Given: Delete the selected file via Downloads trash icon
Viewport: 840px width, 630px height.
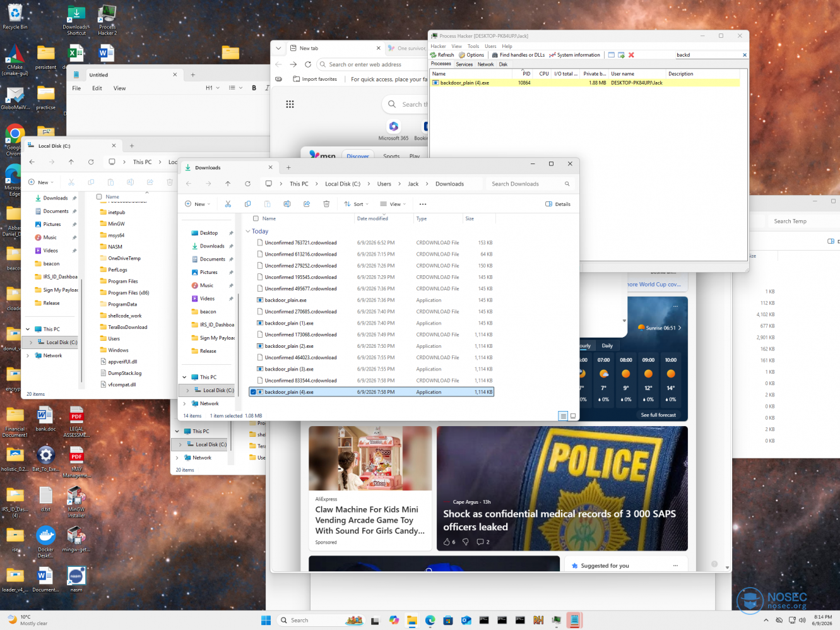Looking at the screenshot, I should pos(326,204).
